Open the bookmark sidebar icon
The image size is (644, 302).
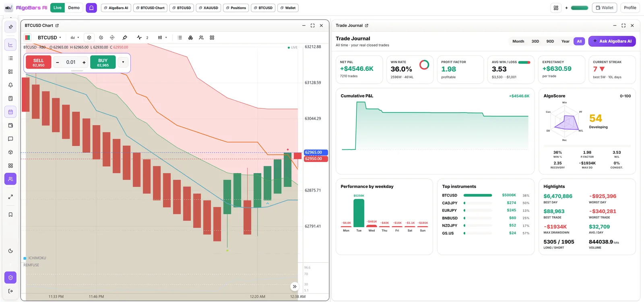click(10, 215)
